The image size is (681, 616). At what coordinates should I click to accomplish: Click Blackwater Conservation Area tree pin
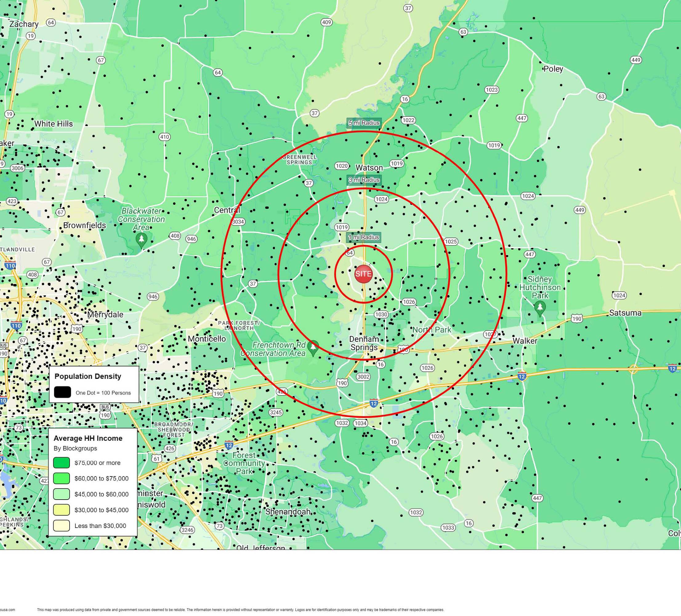pyautogui.click(x=142, y=239)
